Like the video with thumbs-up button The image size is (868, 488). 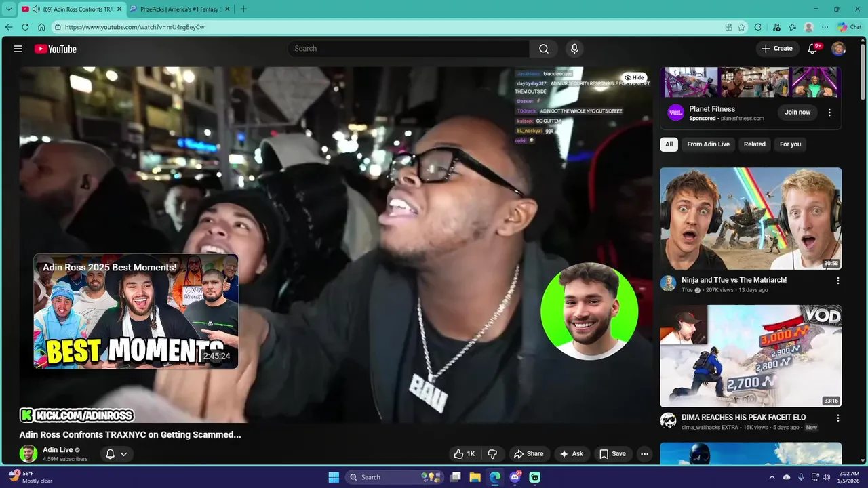click(465, 454)
